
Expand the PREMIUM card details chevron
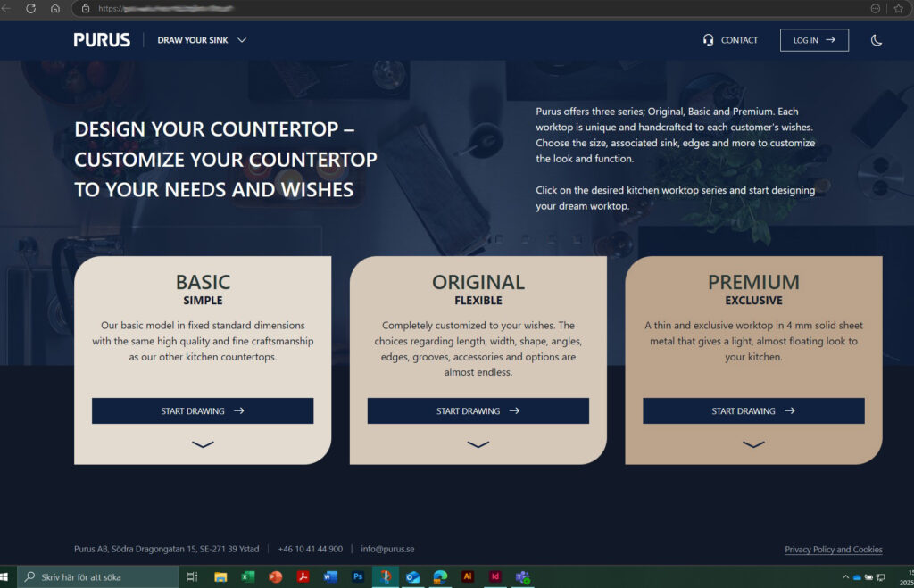[753, 444]
